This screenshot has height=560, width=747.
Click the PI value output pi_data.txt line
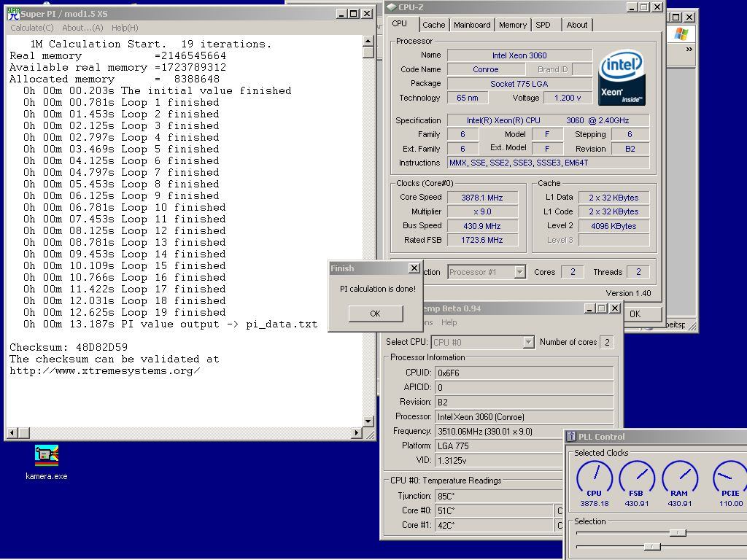[x=170, y=324]
